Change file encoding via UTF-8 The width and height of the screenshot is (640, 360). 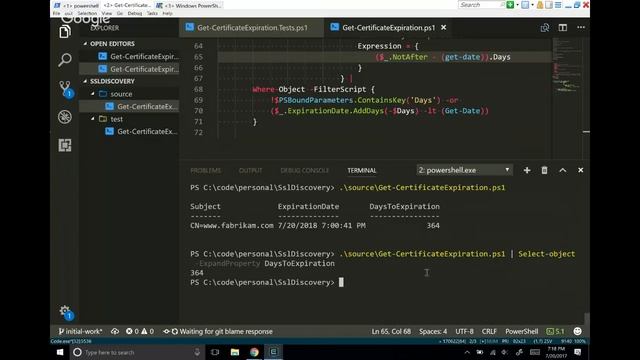pos(464,331)
